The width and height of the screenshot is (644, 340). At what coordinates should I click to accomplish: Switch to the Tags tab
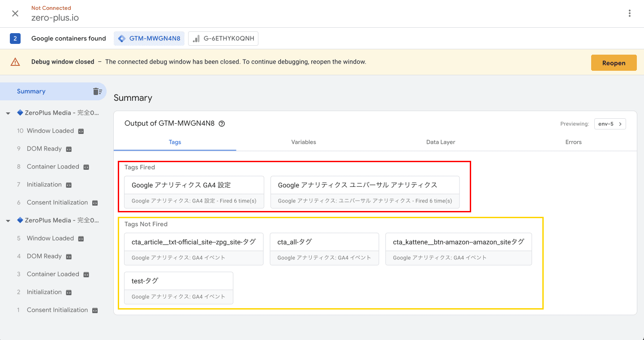coord(175,142)
